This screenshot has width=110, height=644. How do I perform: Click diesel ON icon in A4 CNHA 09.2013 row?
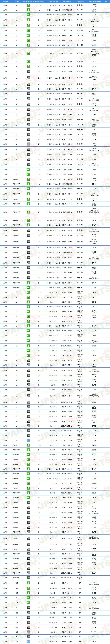(x=28, y=139)
